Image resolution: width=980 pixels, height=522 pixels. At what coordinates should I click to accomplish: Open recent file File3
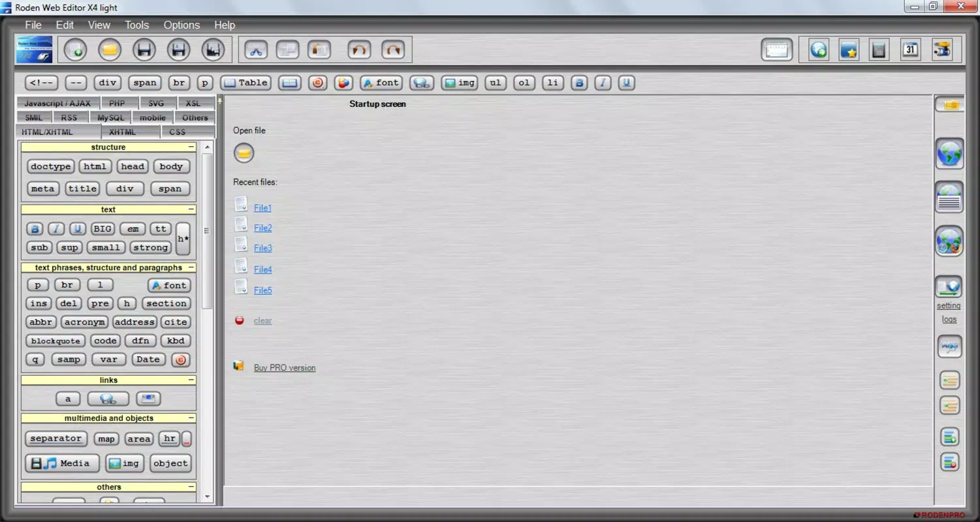262,248
